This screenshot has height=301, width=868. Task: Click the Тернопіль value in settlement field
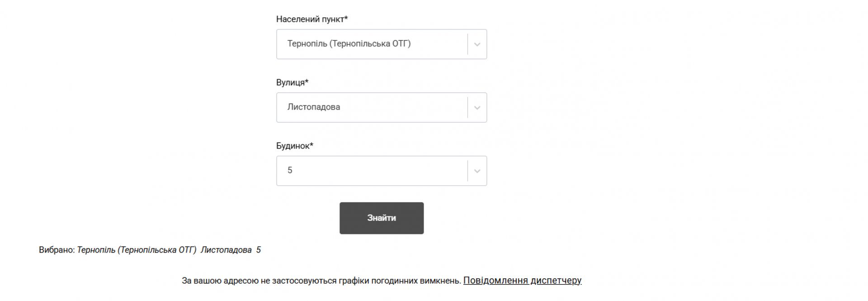tap(307, 44)
